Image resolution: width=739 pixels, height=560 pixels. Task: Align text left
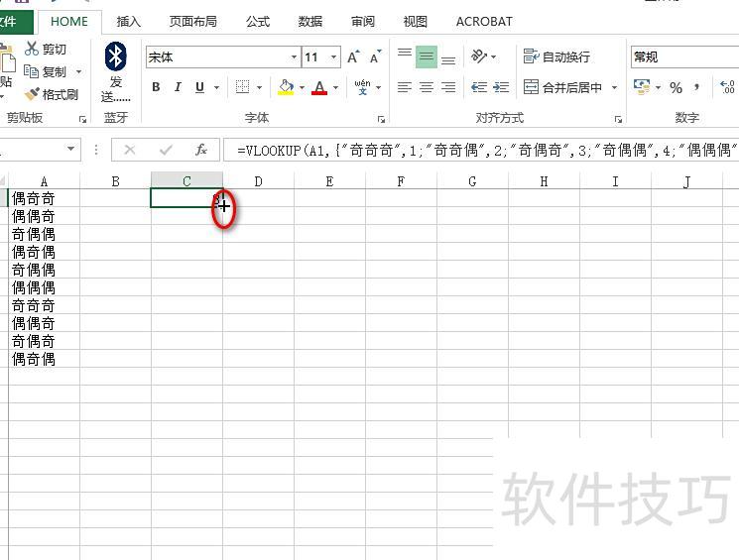pyautogui.click(x=405, y=87)
